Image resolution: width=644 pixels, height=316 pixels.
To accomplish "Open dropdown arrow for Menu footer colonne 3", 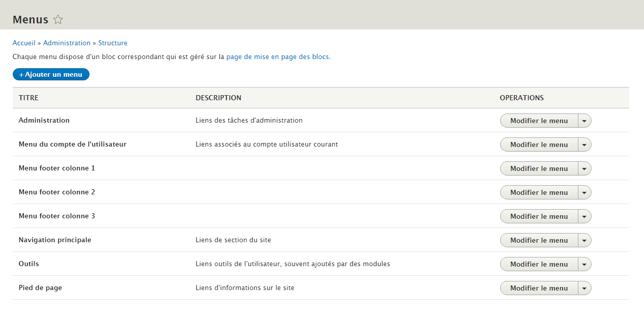I will 584,216.
